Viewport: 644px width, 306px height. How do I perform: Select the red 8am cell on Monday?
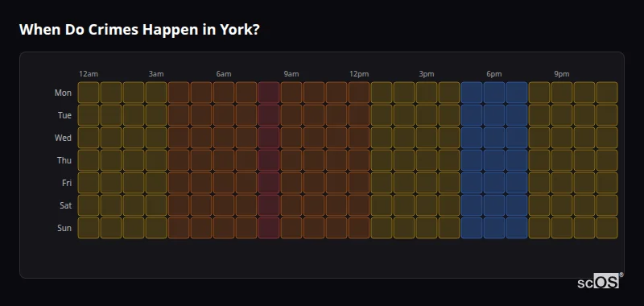(269, 93)
